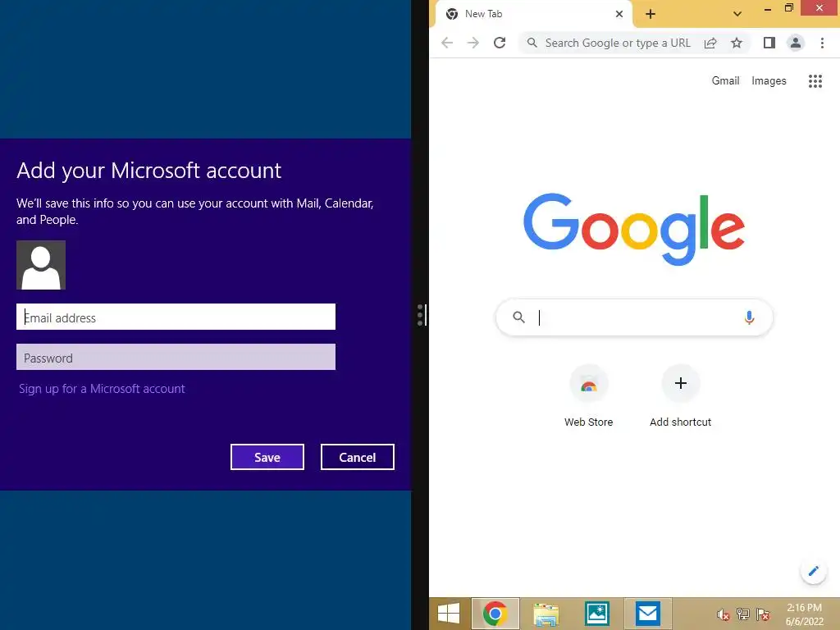This screenshot has height=630, width=840.
Task: Click the Customize Chrome pencil icon
Action: tap(813, 571)
